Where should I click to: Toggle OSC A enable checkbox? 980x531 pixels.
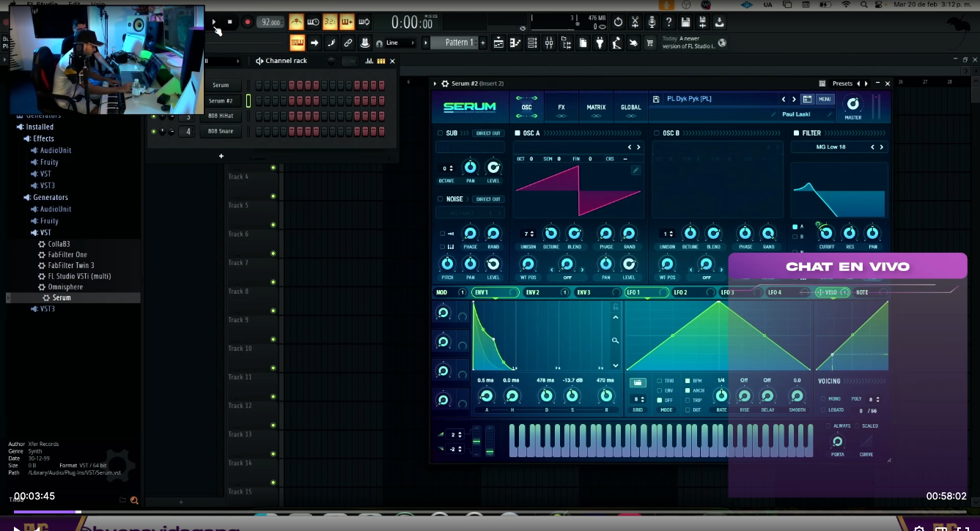(x=517, y=133)
